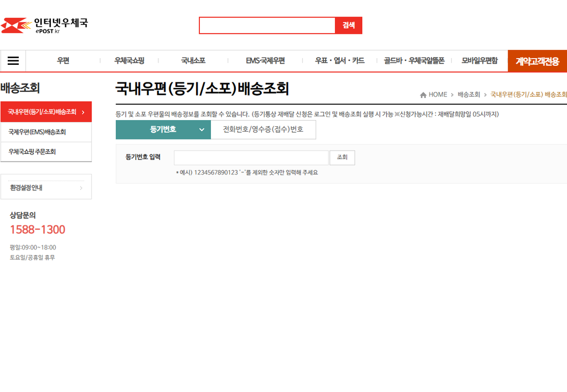
Task: Click the 예시) 1234567890123 hint text
Action: pyautogui.click(x=247, y=173)
